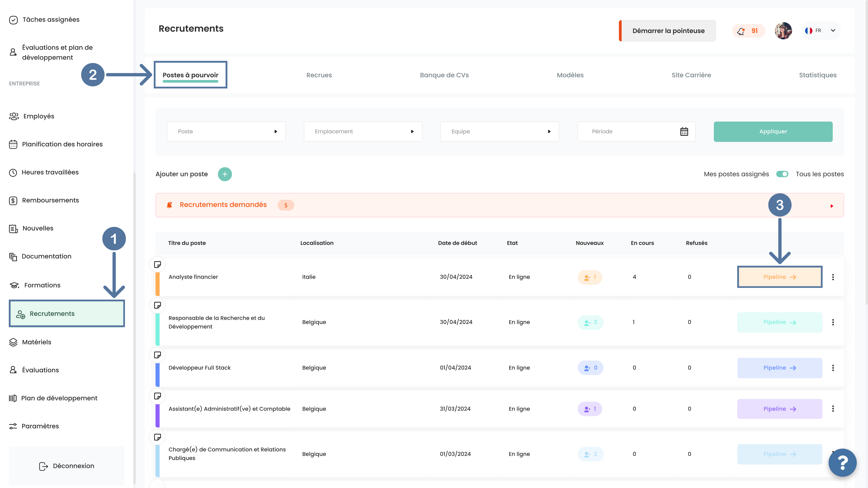This screenshot has width=868, height=488.
Task: Expand Recrutements demandés banner arrow
Action: click(x=832, y=206)
